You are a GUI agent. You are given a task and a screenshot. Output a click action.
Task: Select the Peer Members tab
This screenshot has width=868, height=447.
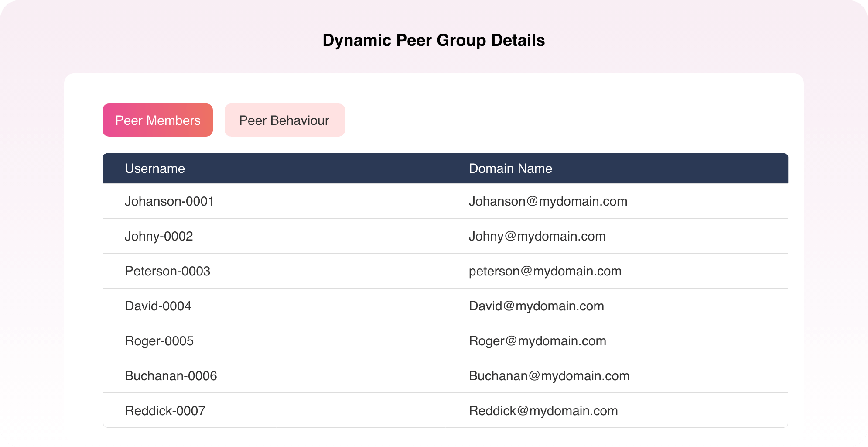[157, 120]
